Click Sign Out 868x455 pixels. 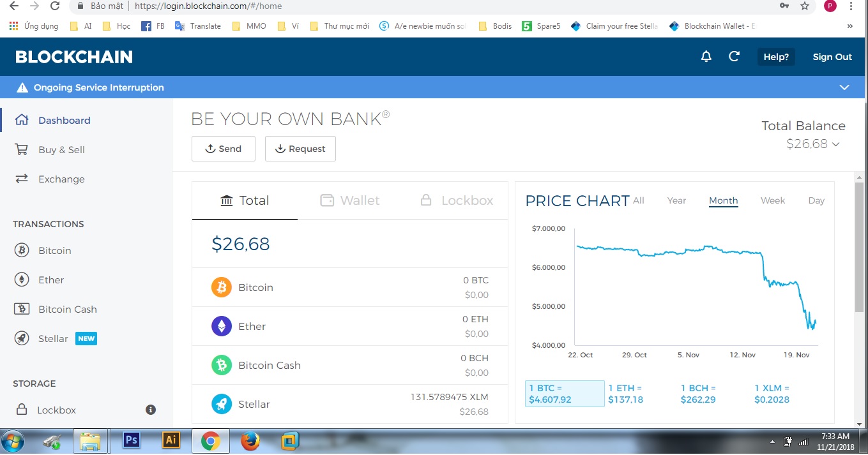(832, 57)
